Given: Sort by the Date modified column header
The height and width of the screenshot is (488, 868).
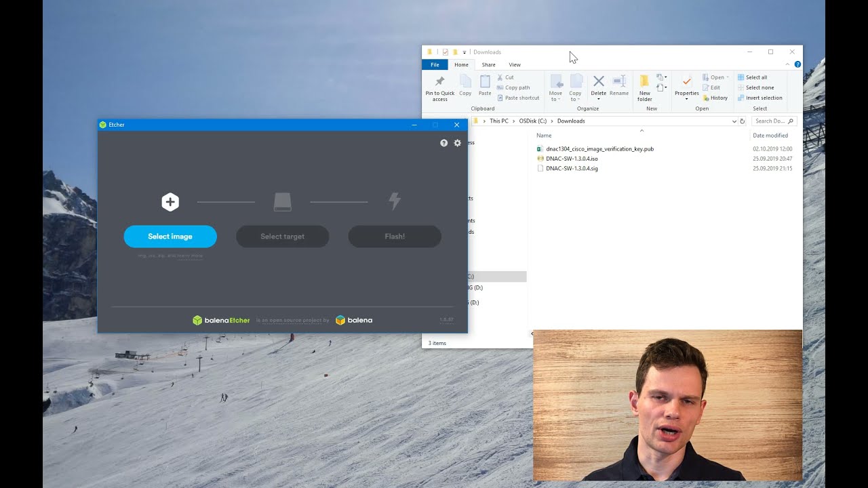Looking at the screenshot, I should [770, 136].
